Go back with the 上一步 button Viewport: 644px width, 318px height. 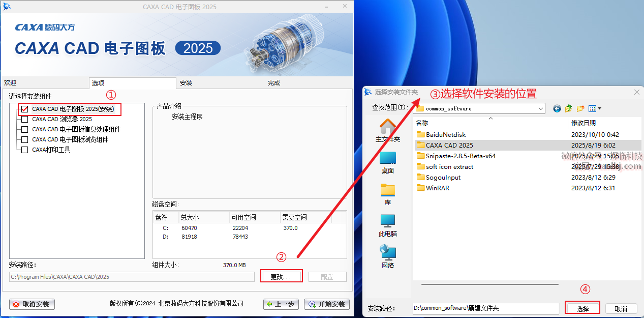click(x=281, y=304)
